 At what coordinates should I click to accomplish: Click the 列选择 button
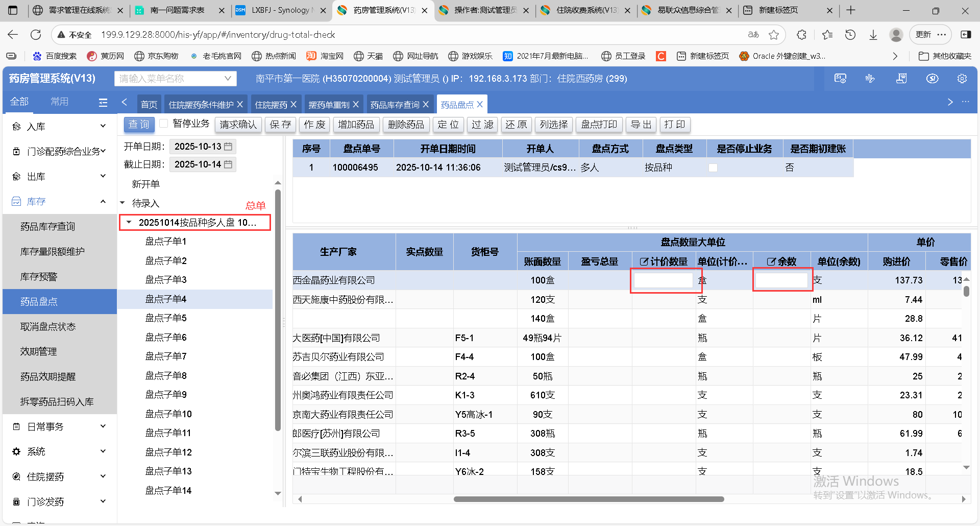[554, 125]
